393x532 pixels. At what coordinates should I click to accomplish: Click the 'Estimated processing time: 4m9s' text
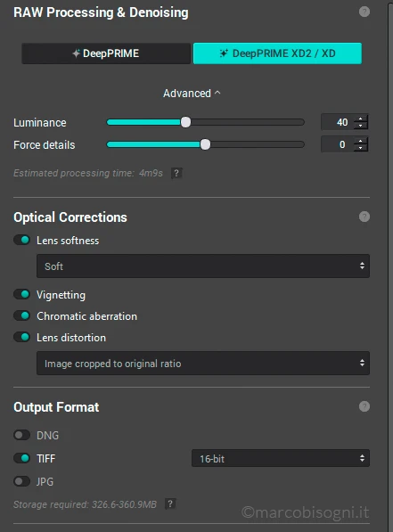pos(88,173)
